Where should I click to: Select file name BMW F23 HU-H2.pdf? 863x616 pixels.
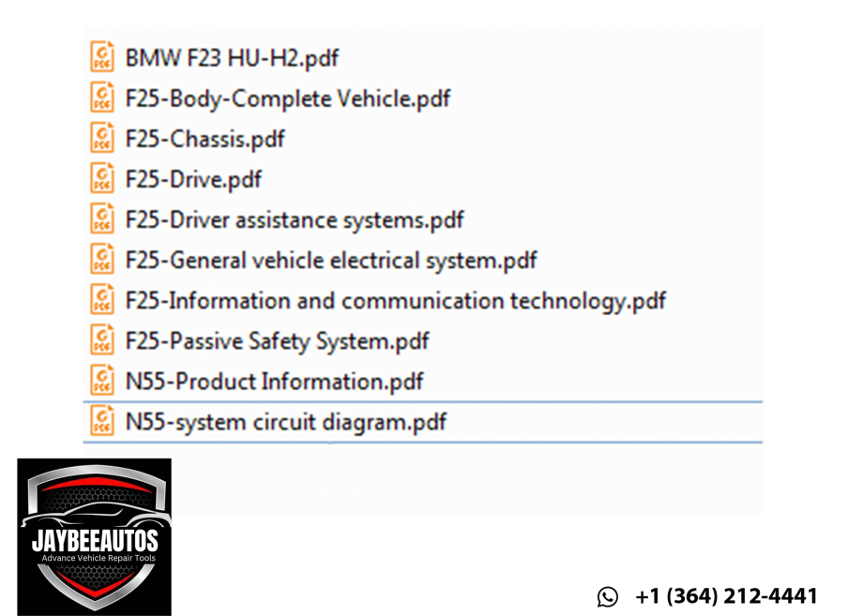[232, 58]
